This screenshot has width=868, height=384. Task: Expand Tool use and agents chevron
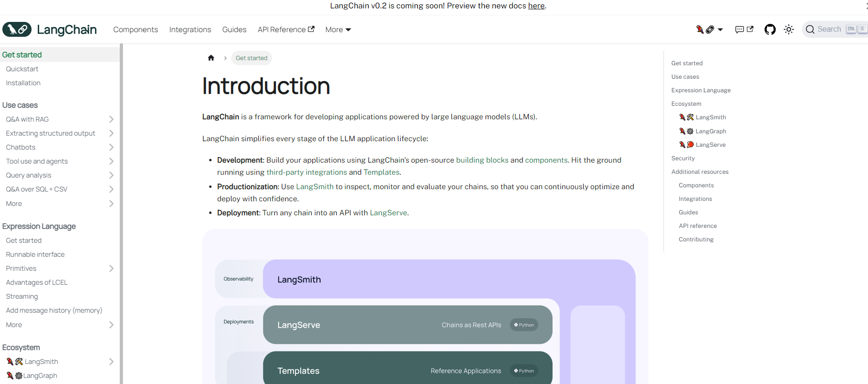pyautogui.click(x=111, y=161)
